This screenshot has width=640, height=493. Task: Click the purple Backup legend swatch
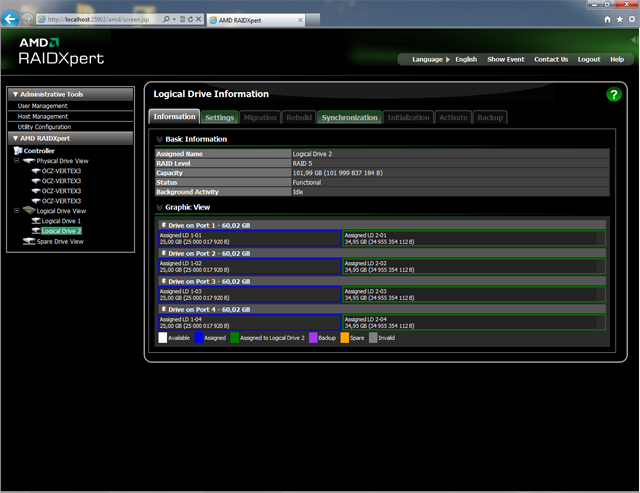[313, 338]
